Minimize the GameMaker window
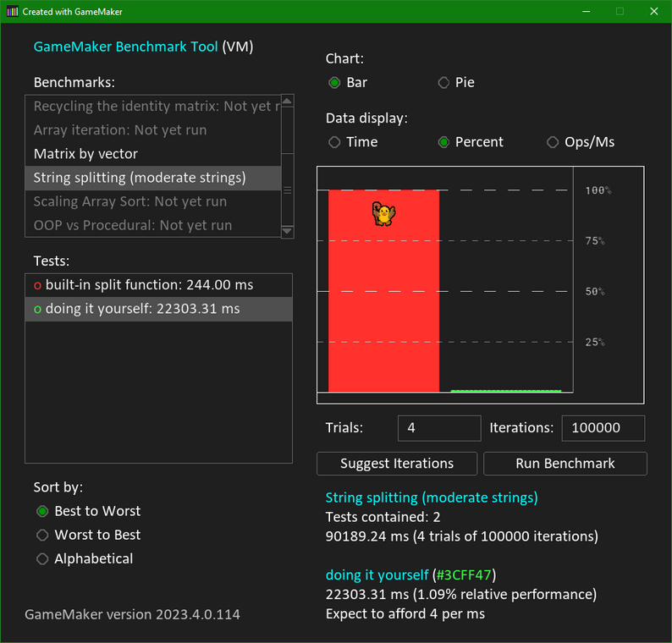 click(x=587, y=12)
